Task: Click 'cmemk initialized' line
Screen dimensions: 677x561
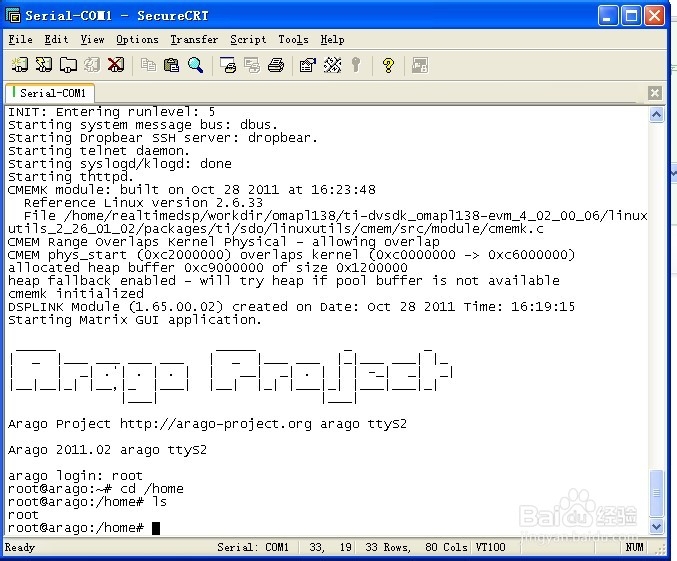Action: pyautogui.click(x=76, y=294)
